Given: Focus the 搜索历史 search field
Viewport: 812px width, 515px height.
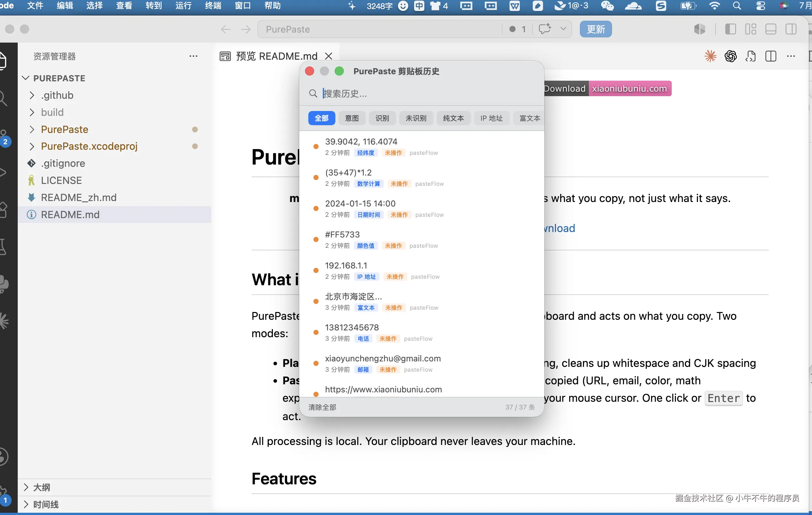Looking at the screenshot, I should click(421, 93).
